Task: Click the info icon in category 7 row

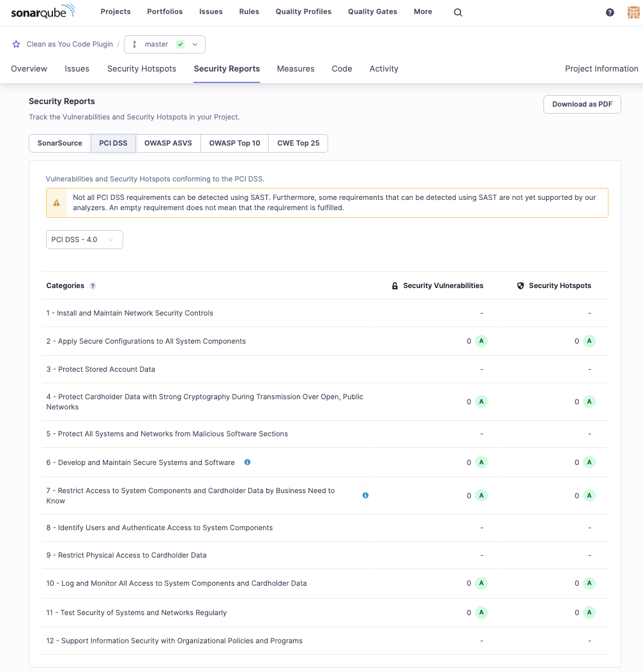Action: click(365, 495)
